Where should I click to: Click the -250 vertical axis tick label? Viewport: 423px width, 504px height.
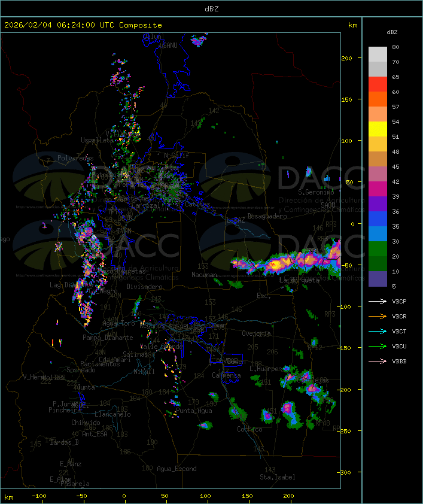click(x=343, y=431)
